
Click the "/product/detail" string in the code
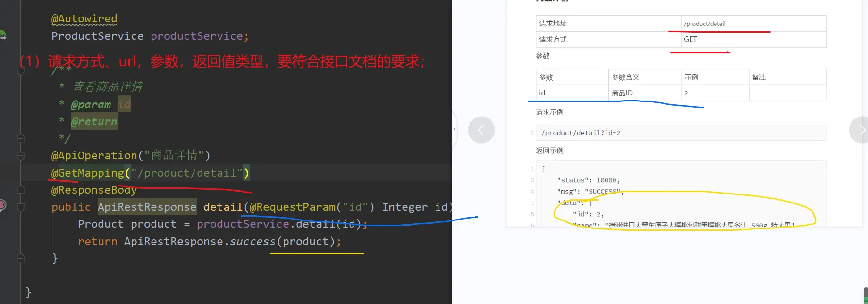pyautogui.click(x=186, y=173)
